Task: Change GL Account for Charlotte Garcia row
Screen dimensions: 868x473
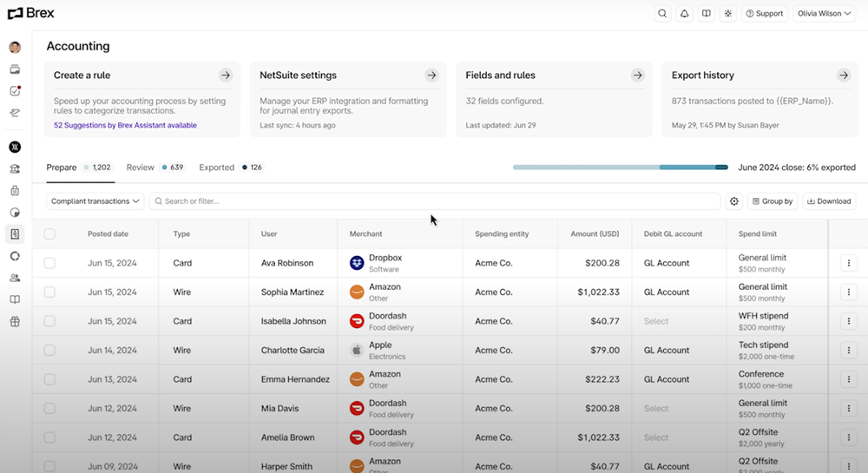Action: point(667,350)
